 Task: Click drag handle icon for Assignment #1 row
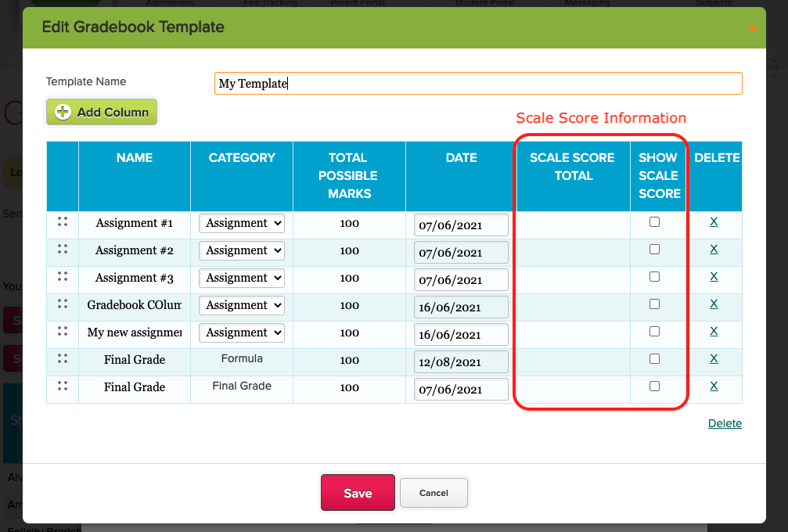click(x=63, y=221)
